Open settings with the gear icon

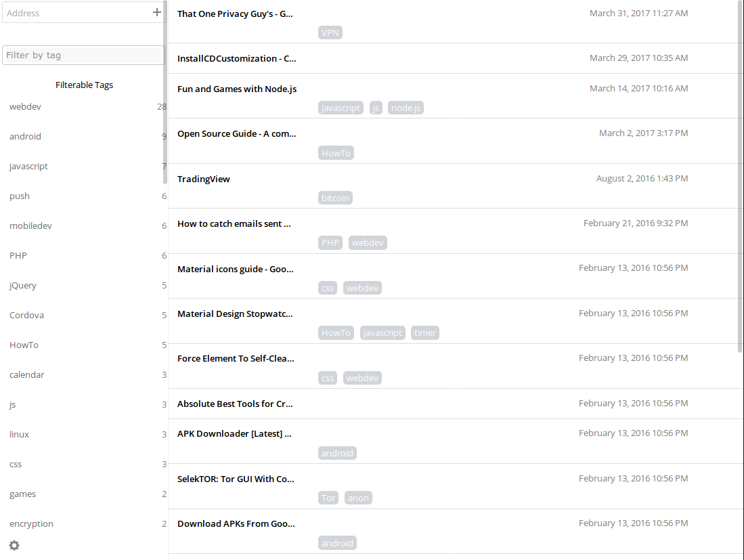[14, 545]
